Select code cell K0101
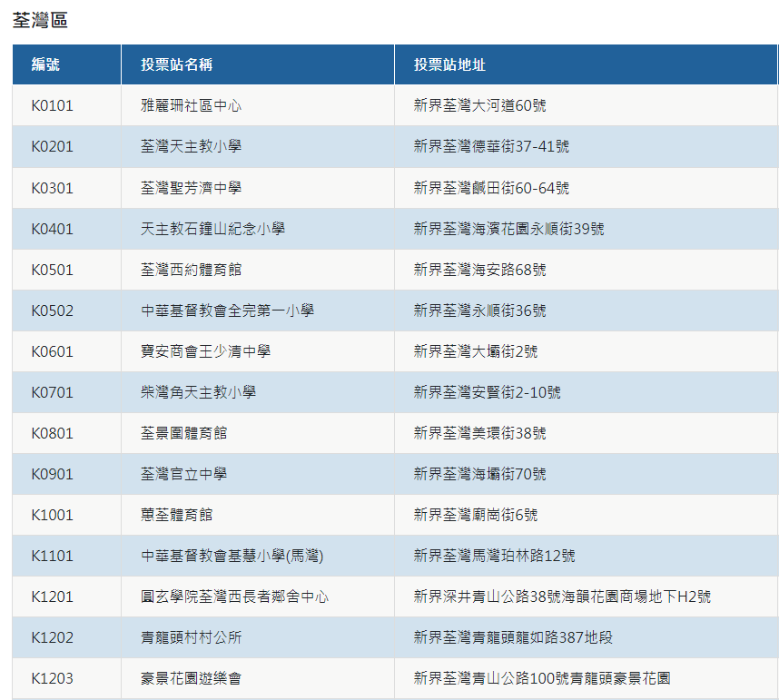This screenshot has height=700, width=779. (x=52, y=105)
